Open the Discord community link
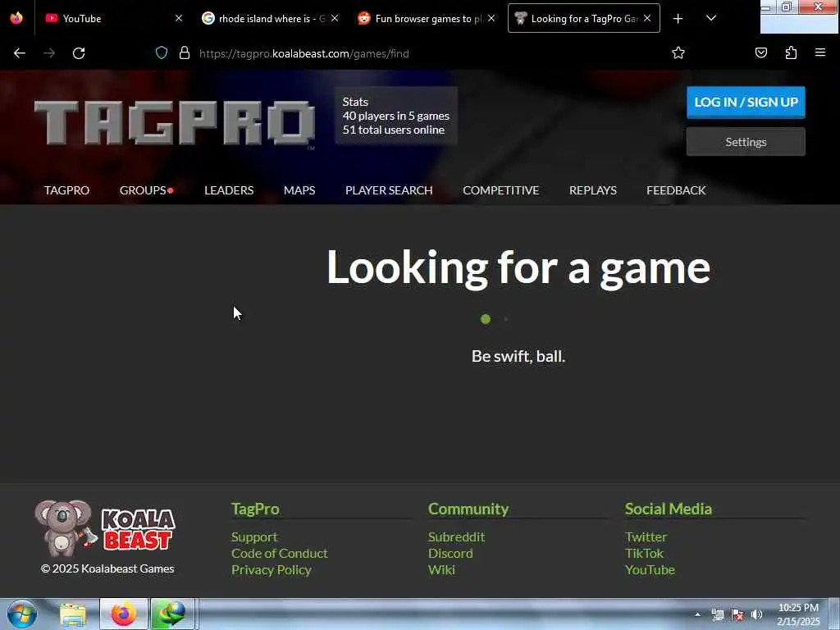The width and height of the screenshot is (840, 630). click(450, 554)
